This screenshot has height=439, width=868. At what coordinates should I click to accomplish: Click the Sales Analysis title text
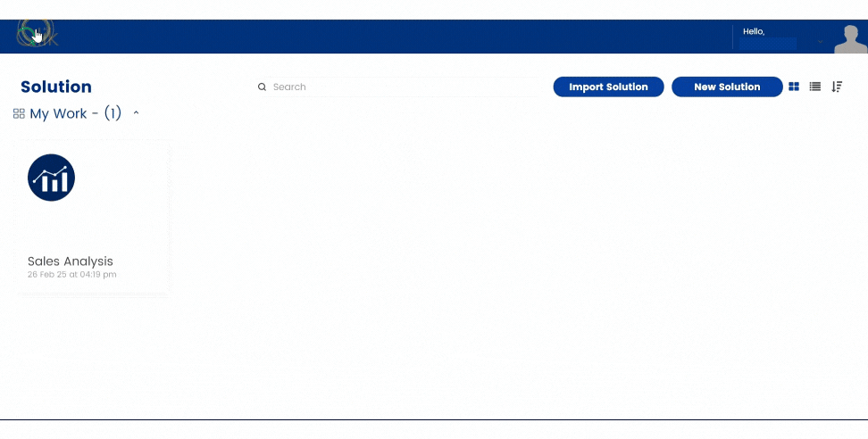click(71, 261)
